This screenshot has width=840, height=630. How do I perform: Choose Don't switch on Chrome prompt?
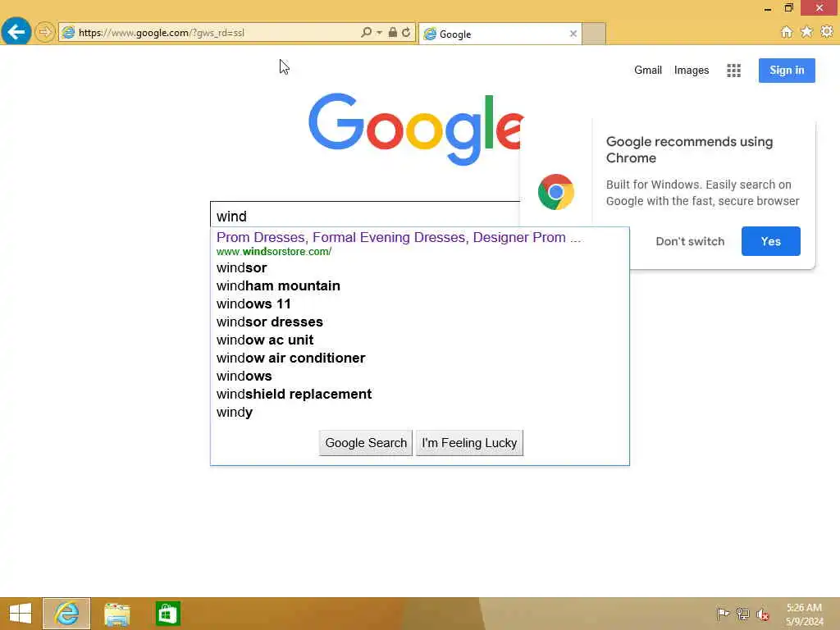pos(689,241)
